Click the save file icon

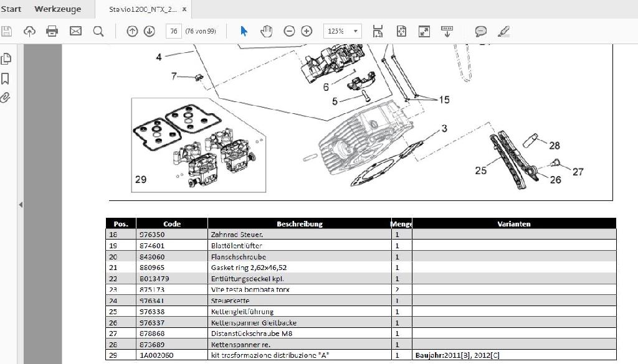pos(7,31)
